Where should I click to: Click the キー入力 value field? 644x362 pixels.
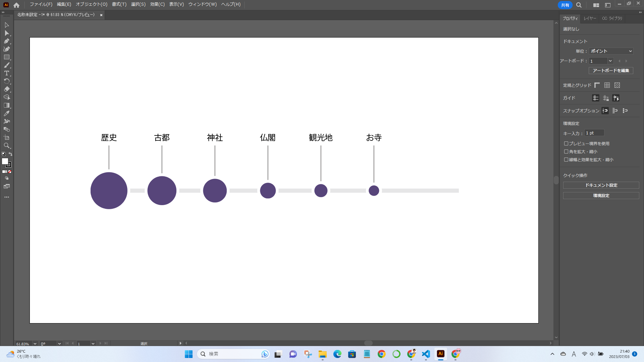click(594, 133)
